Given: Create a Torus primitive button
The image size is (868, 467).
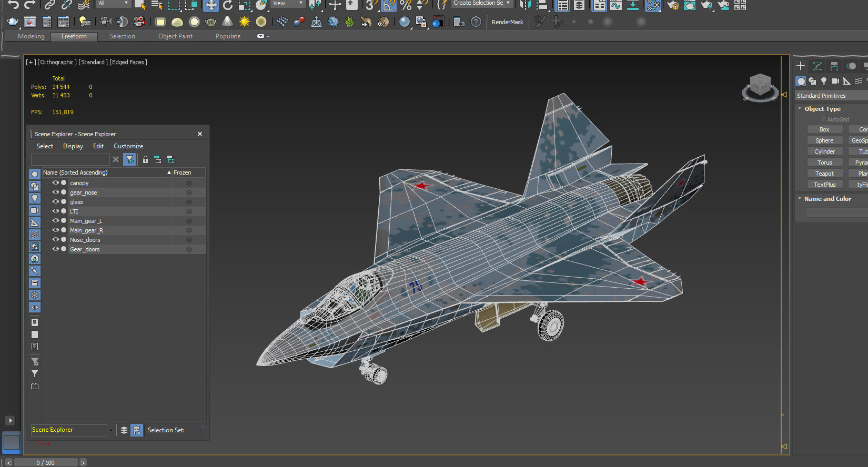Looking at the screenshot, I should 824,163.
